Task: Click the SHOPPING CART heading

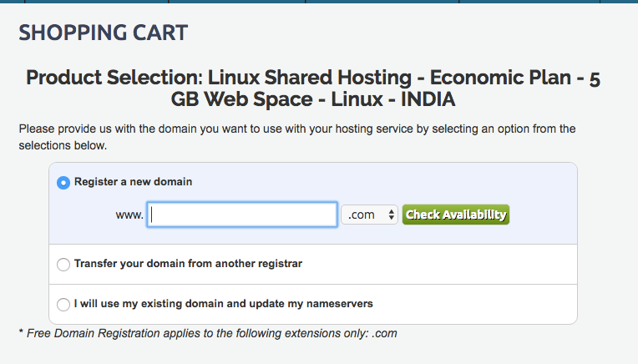Action: tap(104, 33)
